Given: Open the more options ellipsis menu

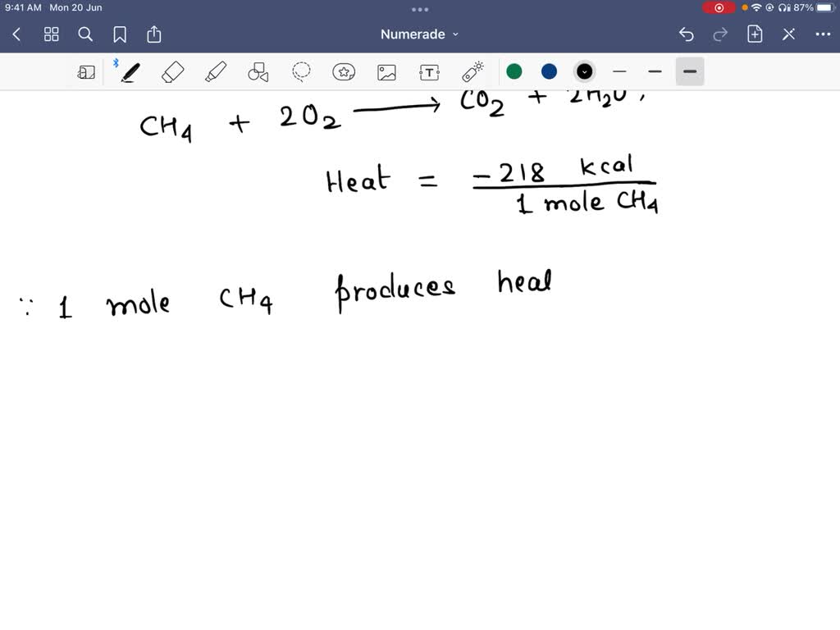Looking at the screenshot, I should tap(823, 34).
